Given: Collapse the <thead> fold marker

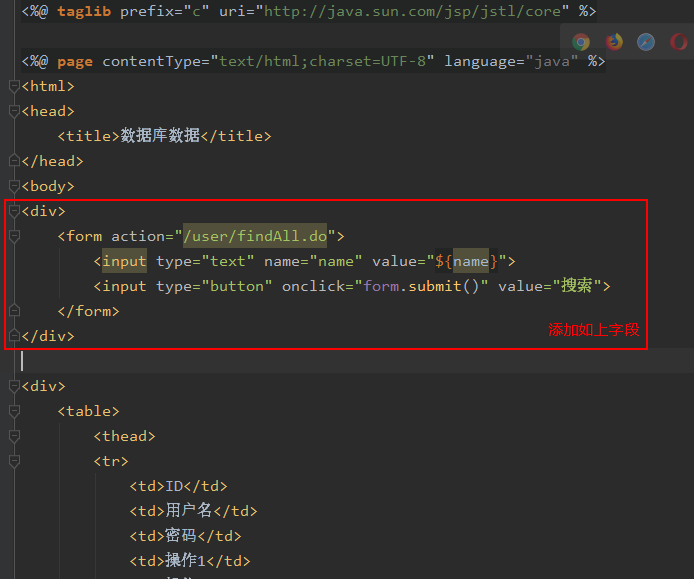Looking at the screenshot, I should [14, 436].
